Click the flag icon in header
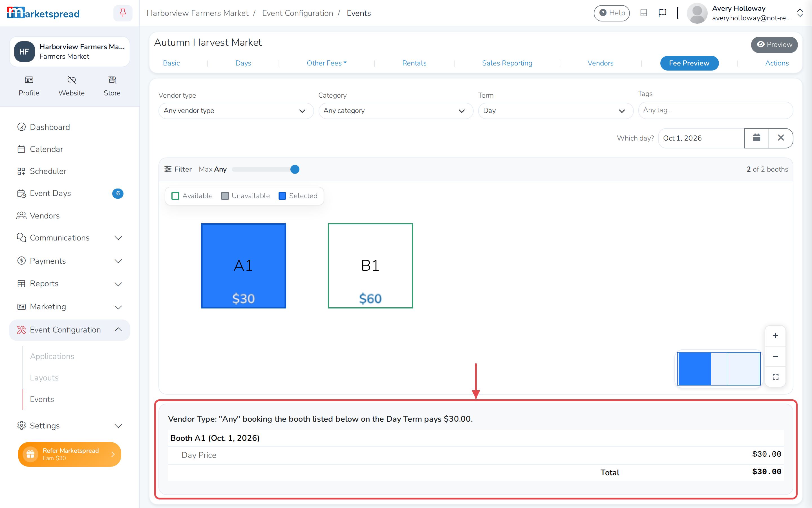The width and height of the screenshot is (812, 508). (662, 13)
